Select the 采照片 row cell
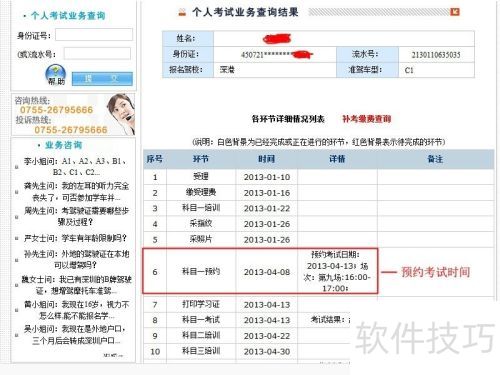Viewport: 500px width, 375px height. pyautogui.click(x=201, y=239)
